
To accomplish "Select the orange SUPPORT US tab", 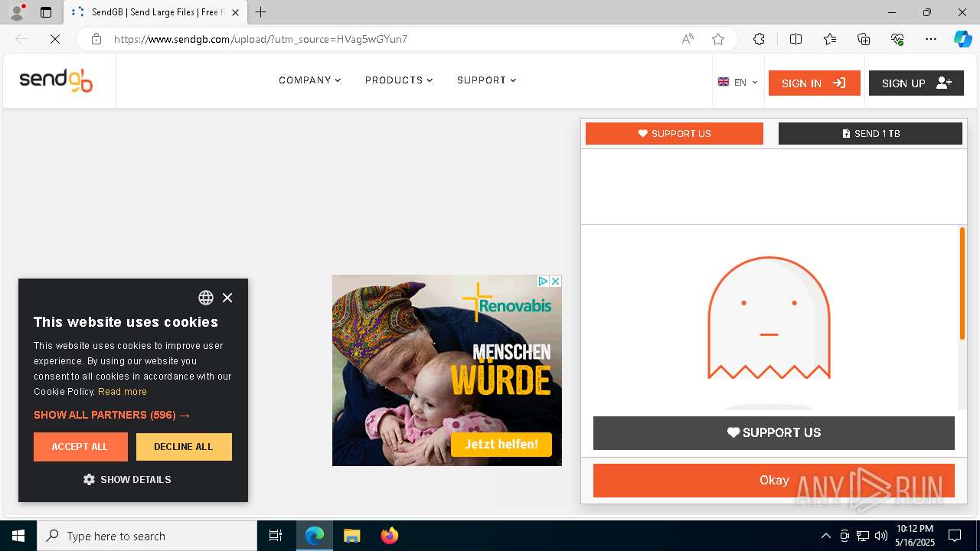I will [x=675, y=133].
